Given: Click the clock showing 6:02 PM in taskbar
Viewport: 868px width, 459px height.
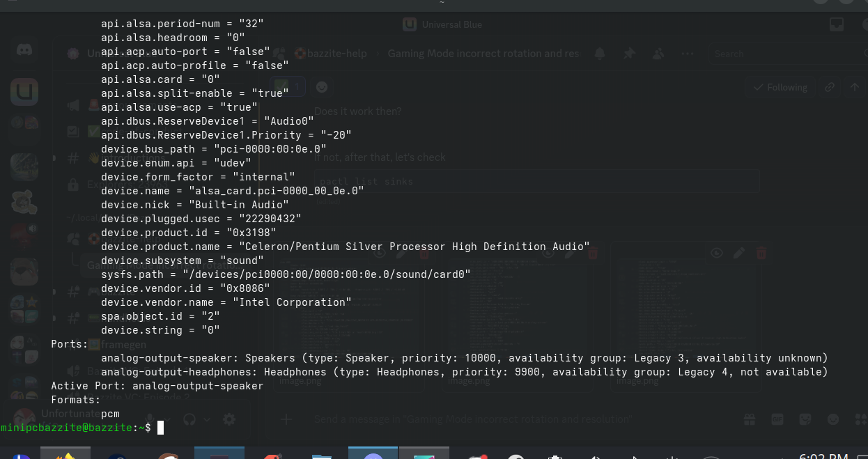Looking at the screenshot, I should [x=823, y=455].
